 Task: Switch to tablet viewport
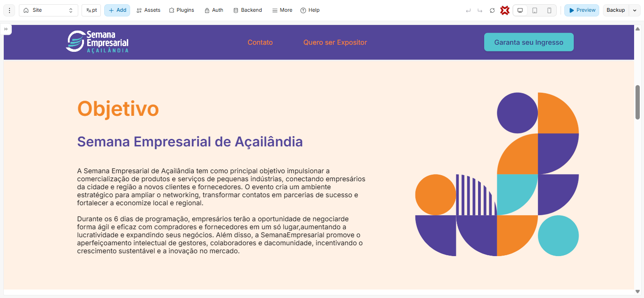(x=535, y=10)
